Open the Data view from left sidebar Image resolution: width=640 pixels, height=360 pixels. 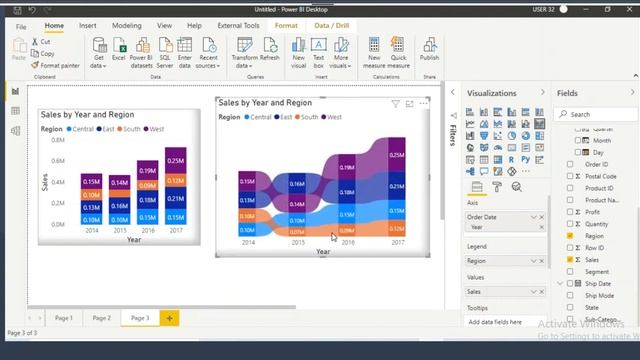[16, 111]
